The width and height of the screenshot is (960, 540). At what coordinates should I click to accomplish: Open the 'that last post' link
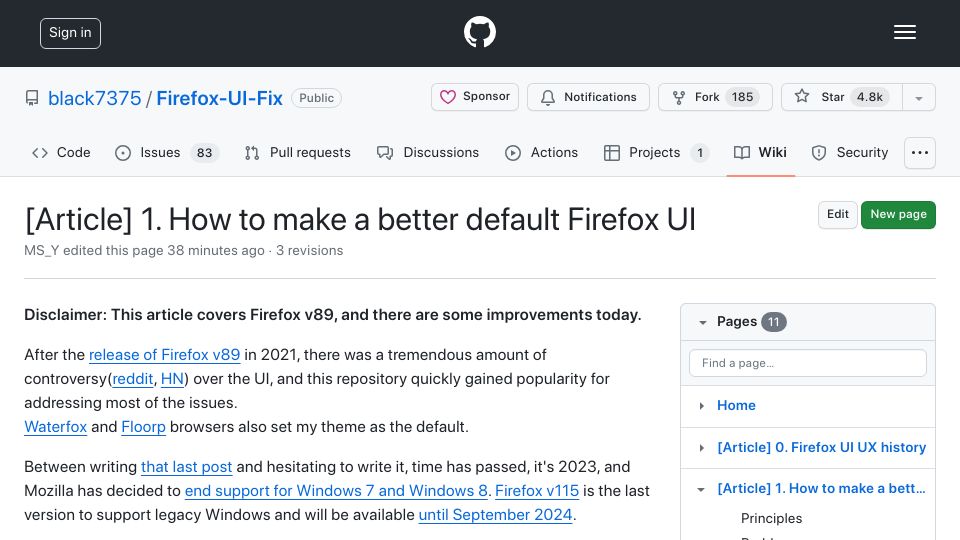186,467
